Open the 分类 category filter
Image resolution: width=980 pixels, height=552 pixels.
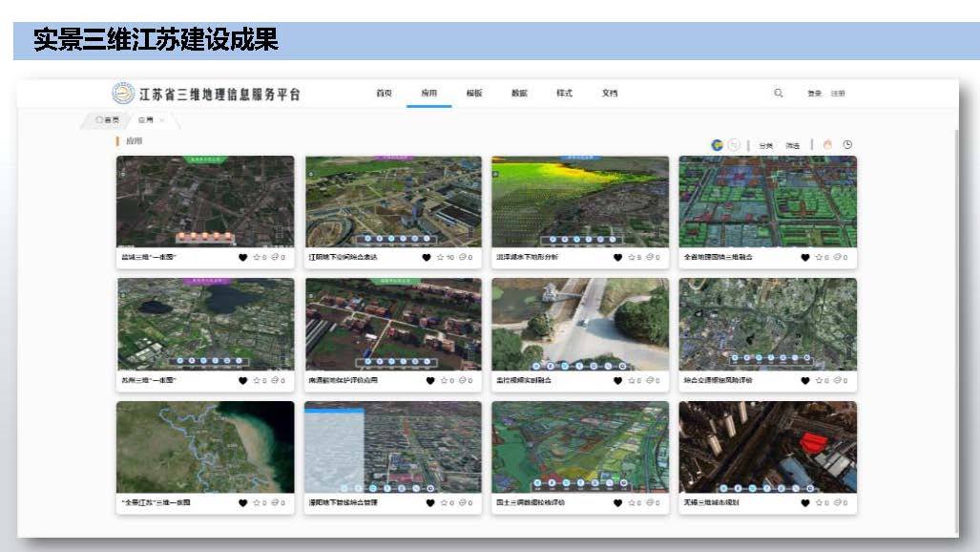pyautogui.click(x=766, y=146)
